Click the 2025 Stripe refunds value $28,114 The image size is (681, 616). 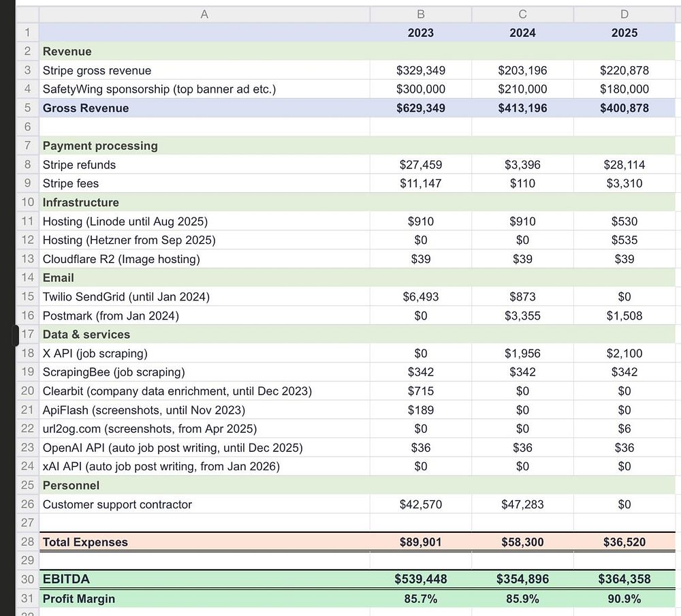624,165
